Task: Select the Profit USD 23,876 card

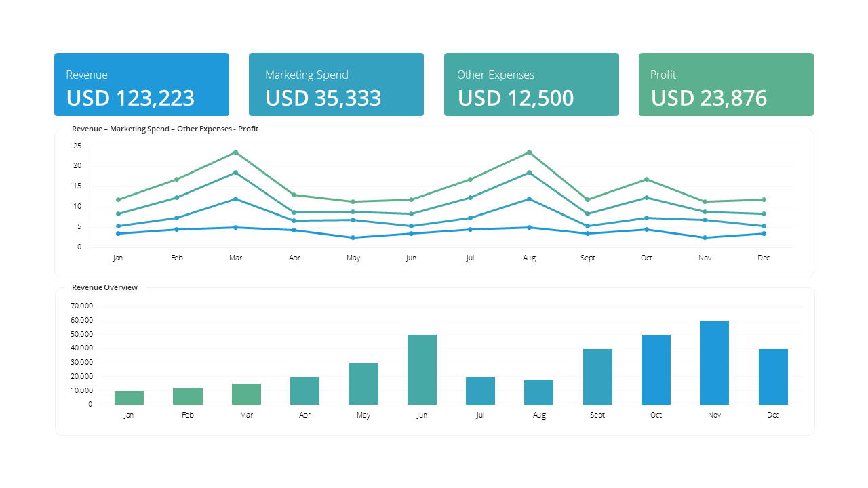Action: 726,85
